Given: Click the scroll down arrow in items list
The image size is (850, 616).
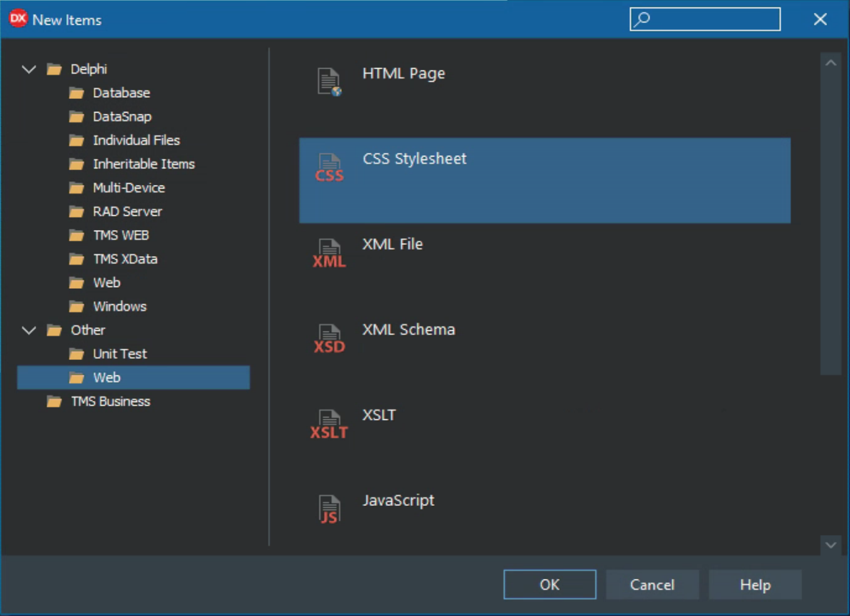Looking at the screenshot, I should (x=831, y=545).
